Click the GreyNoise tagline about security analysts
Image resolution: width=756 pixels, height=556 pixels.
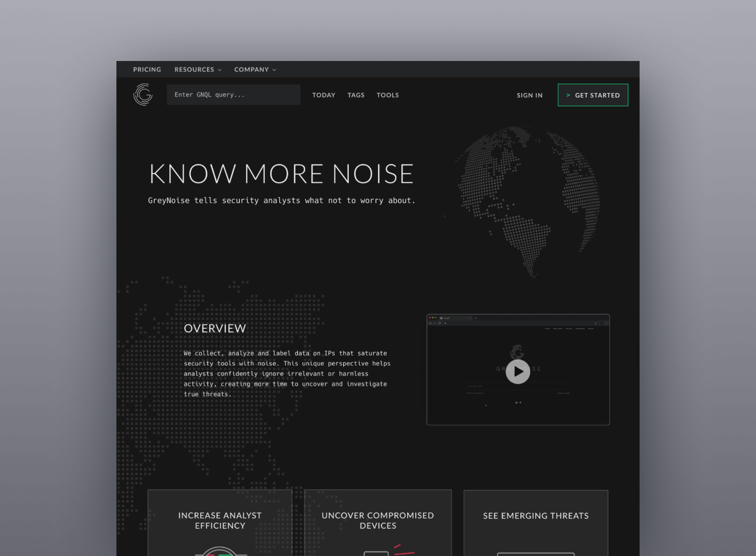[282, 201]
